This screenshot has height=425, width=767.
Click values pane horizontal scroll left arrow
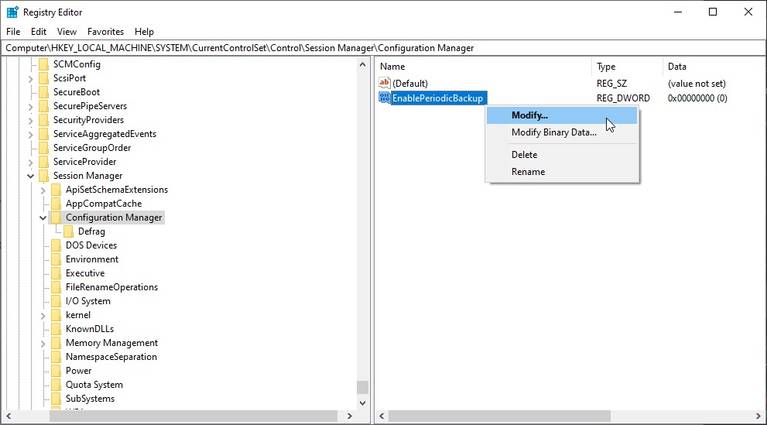click(382, 416)
